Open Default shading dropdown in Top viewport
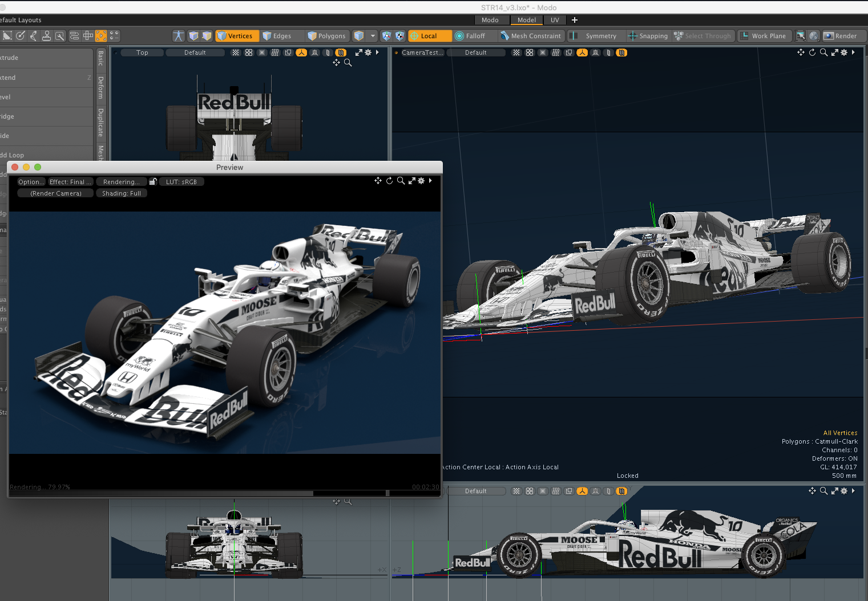The height and width of the screenshot is (601, 868). (x=195, y=52)
